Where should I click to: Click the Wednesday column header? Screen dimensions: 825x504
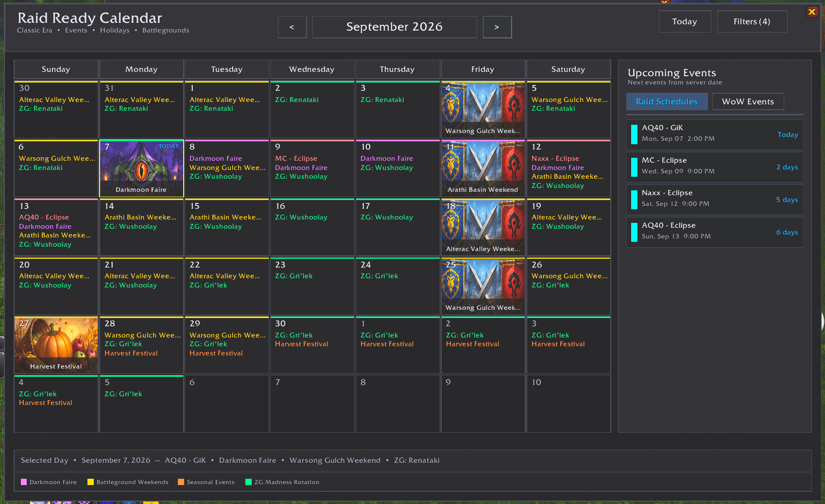[x=312, y=69]
